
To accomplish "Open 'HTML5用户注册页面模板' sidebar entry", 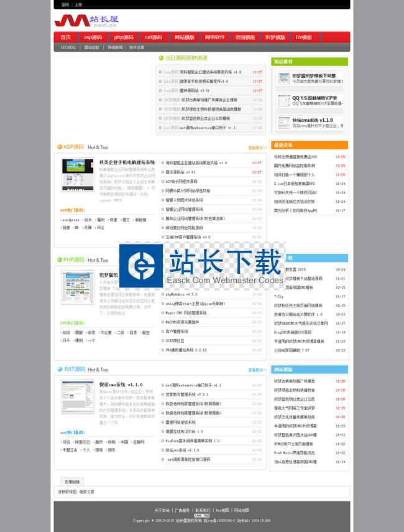I will [293, 444].
